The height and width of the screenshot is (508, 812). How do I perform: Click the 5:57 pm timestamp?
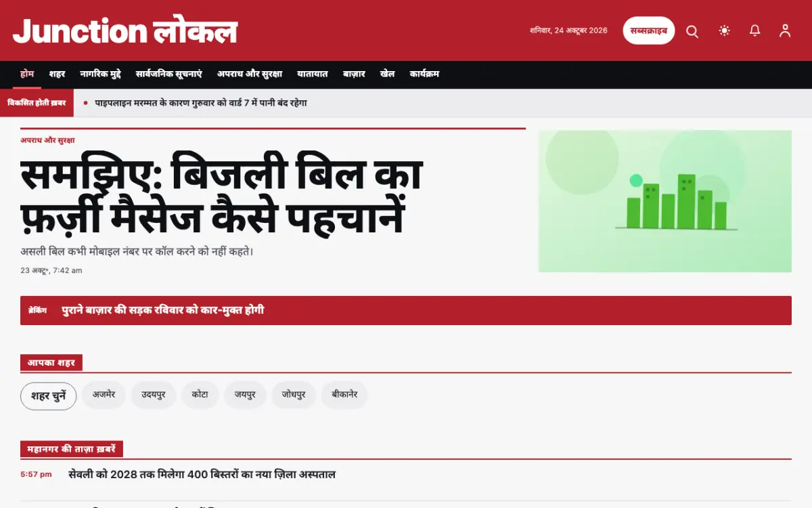tap(36, 475)
